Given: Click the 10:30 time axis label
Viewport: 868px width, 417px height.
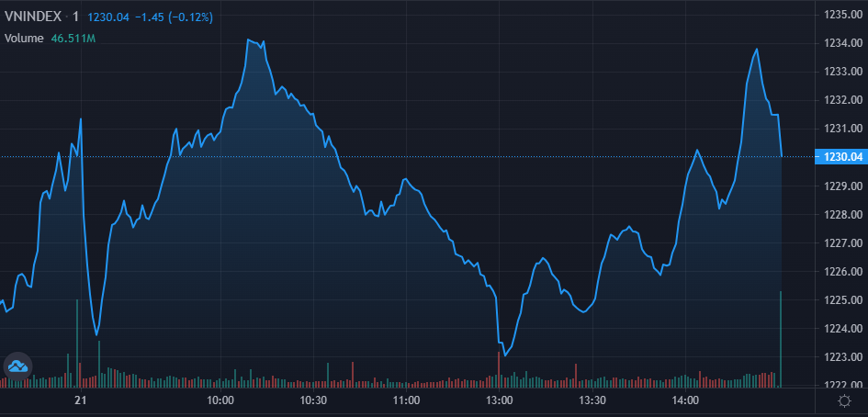Looking at the screenshot, I should [x=313, y=400].
